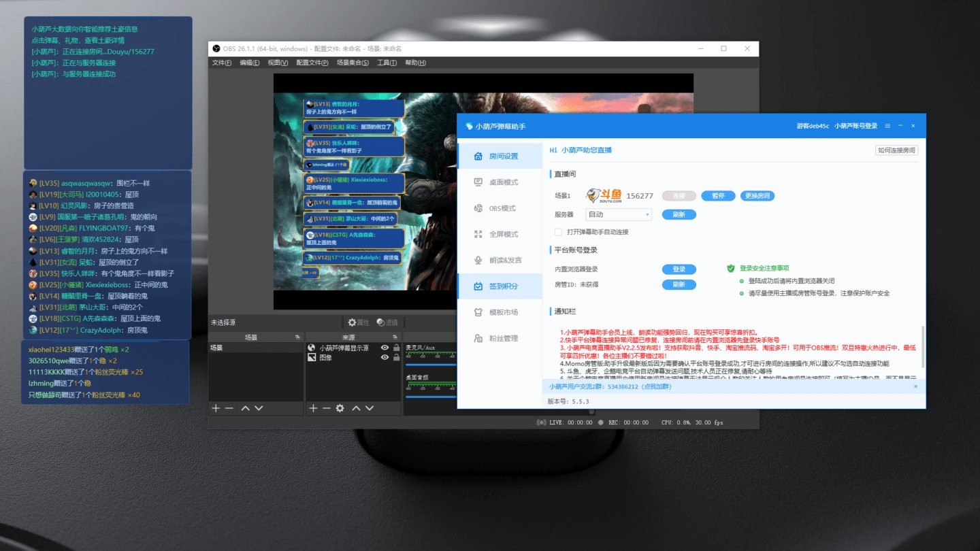The image size is (980, 551).
Task: Remove the selected scene with minus icon
Action: click(229, 408)
